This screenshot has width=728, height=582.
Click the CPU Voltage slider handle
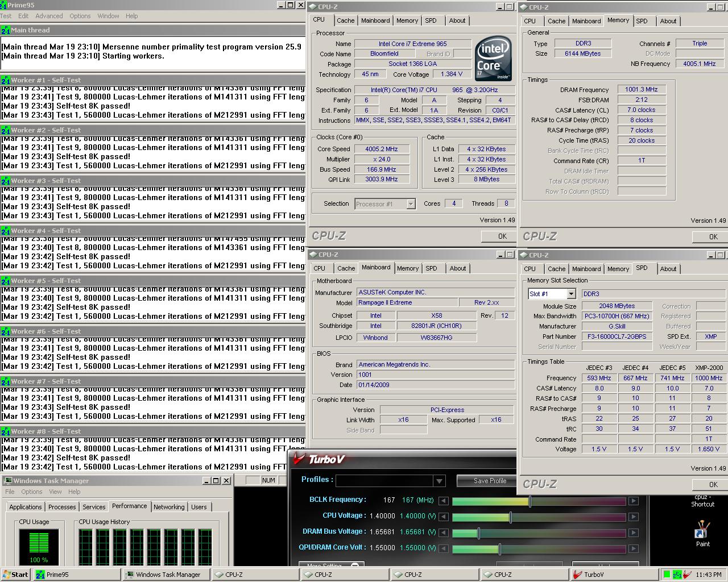[510, 517]
